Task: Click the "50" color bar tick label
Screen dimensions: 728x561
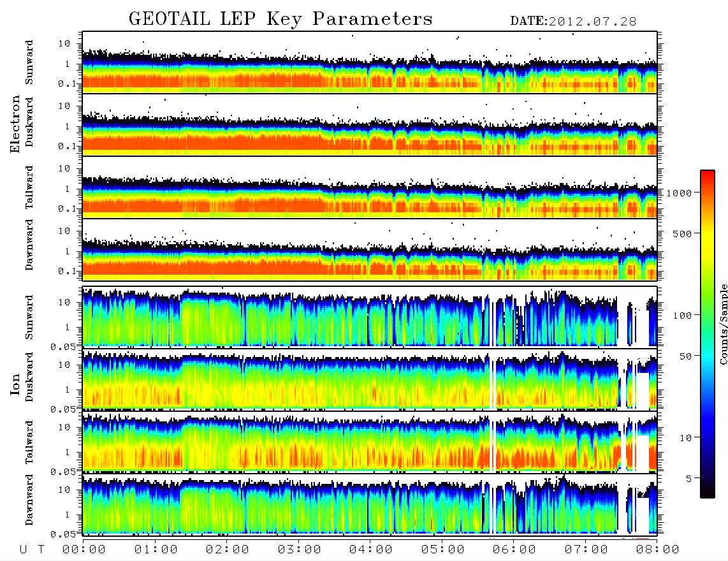Action: pos(686,356)
